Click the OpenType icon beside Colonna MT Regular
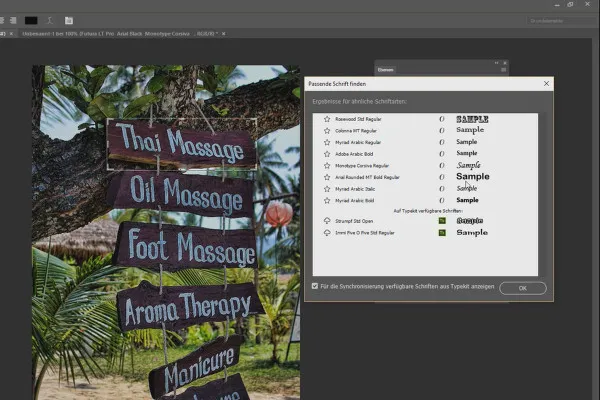The image size is (600, 400). point(442,131)
